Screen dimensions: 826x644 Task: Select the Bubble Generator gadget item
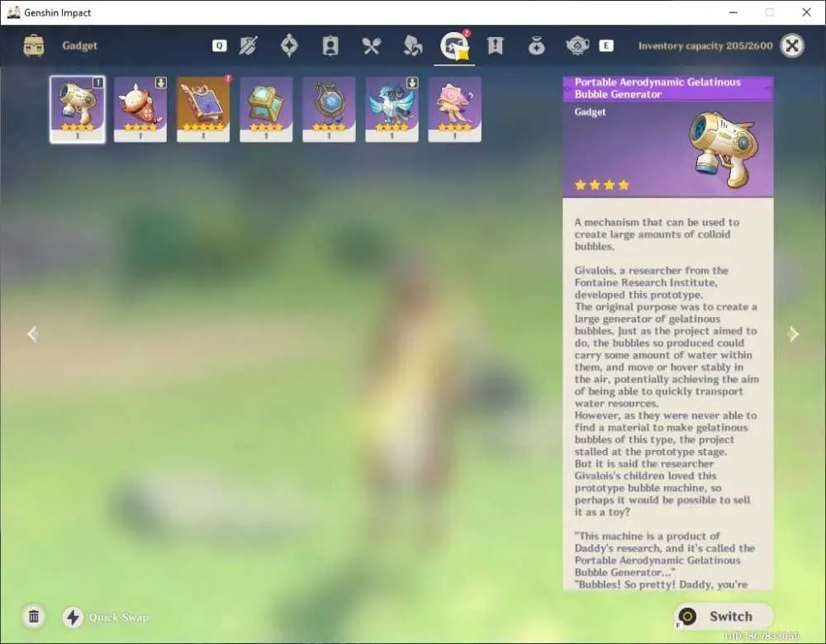click(78, 110)
